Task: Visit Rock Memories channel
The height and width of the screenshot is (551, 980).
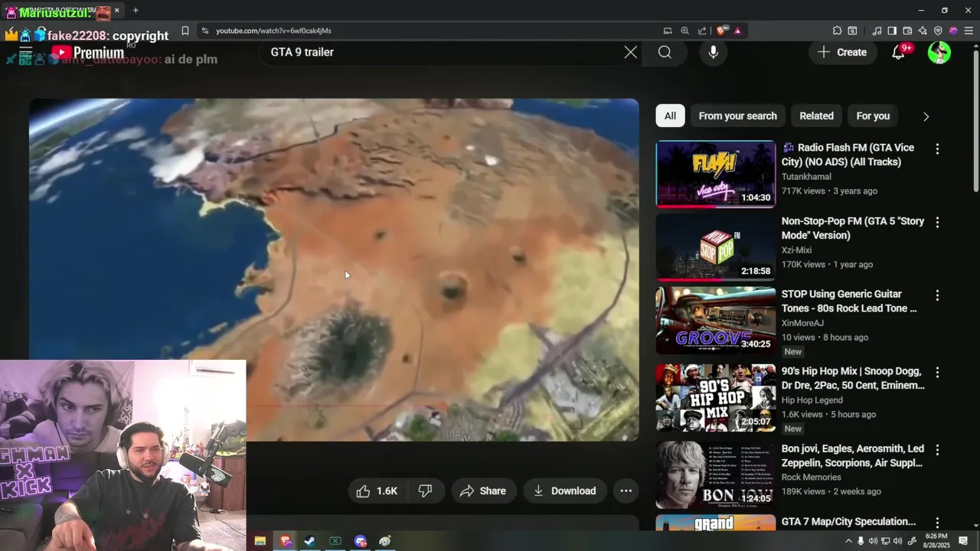Action: [x=811, y=478]
